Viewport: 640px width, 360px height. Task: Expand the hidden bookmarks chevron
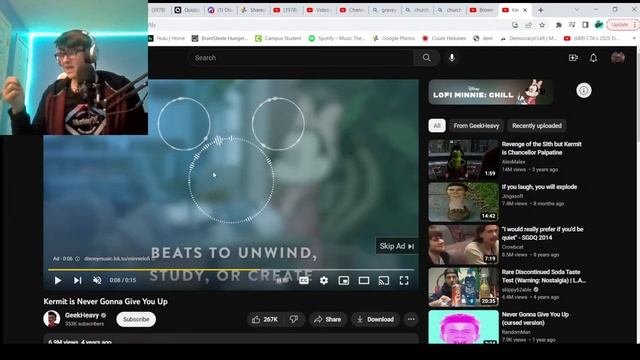coord(634,38)
